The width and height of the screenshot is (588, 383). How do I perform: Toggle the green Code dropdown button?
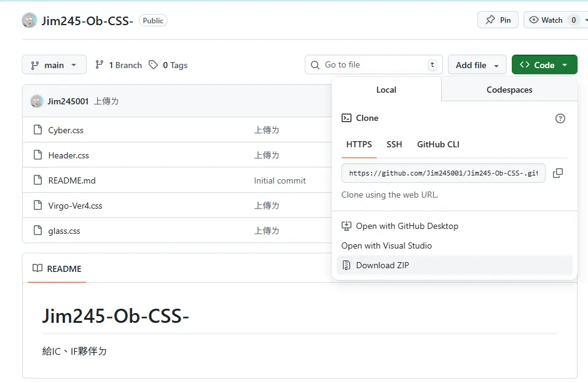544,65
